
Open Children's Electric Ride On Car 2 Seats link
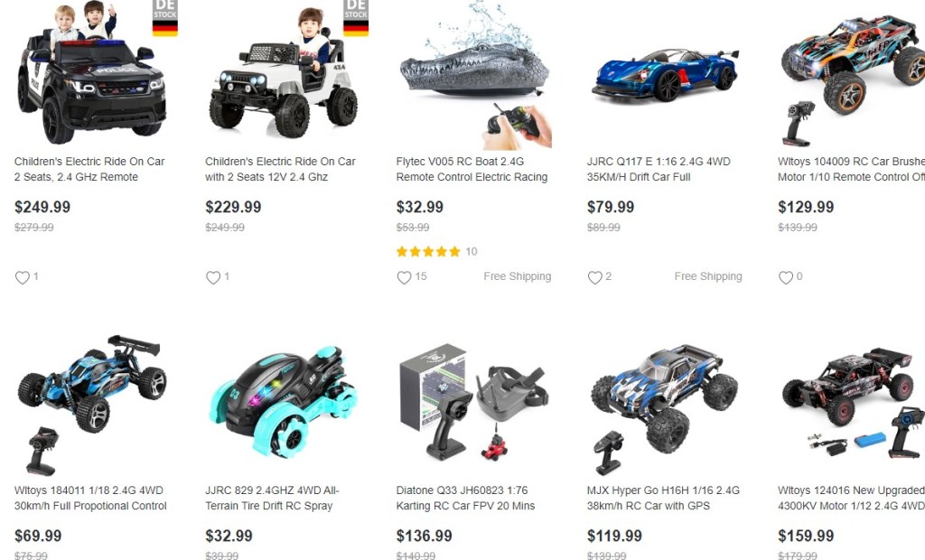click(x=89, y=170)
